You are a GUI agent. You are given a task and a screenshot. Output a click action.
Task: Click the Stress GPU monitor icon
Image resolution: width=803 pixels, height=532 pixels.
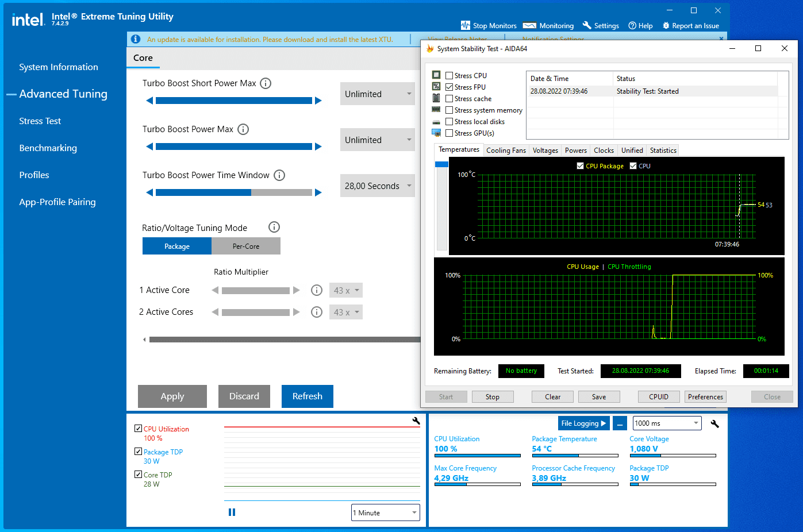click(x=436, y=133)
